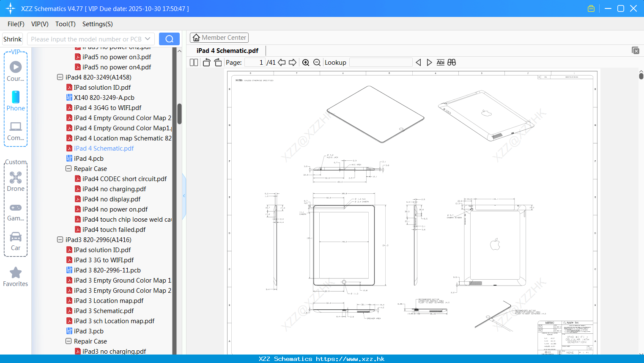This screenshot has height=363, width=644.
Task: Open iPad4 CODEC short circuit.pdf
Action: tap(125, 179)
